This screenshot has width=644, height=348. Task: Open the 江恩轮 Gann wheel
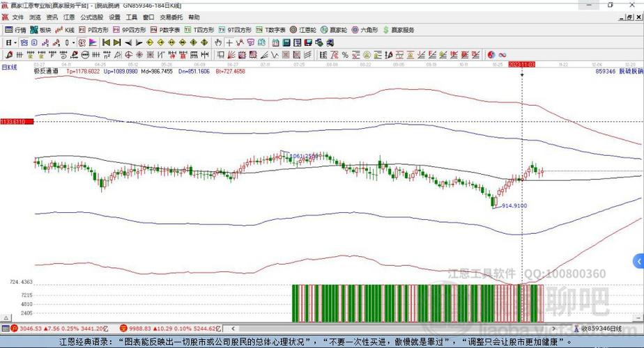[303, 30]
